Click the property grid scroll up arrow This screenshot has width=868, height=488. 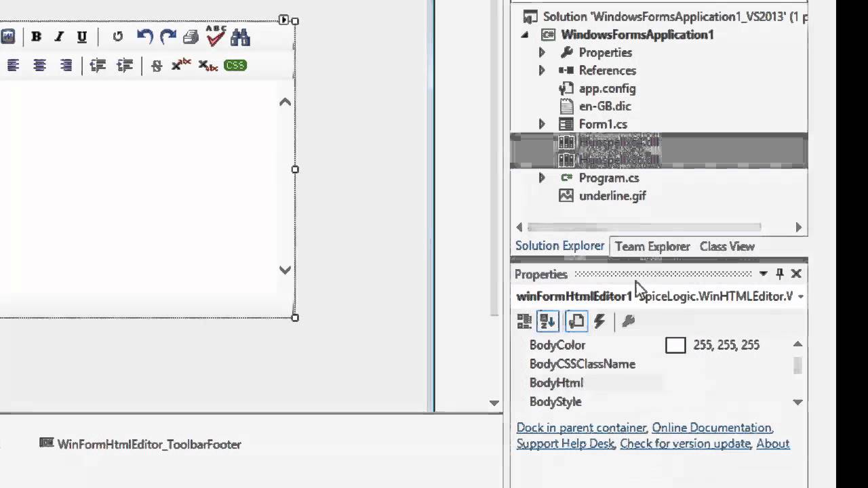797,344
